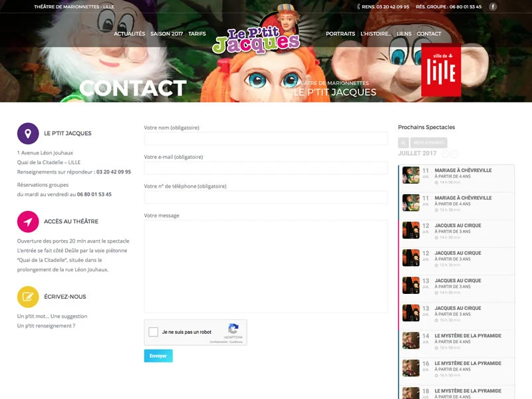Open the Portraits menu item
This screenshot has width=532, height=399.
(340, 34)
